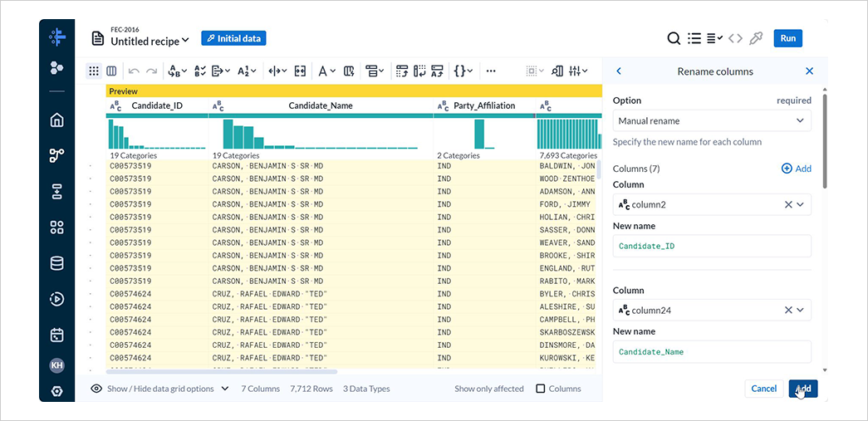868x421 pixels.
Task: Click the Candidate_Name new name field
Action: click(x=712, y=352)
